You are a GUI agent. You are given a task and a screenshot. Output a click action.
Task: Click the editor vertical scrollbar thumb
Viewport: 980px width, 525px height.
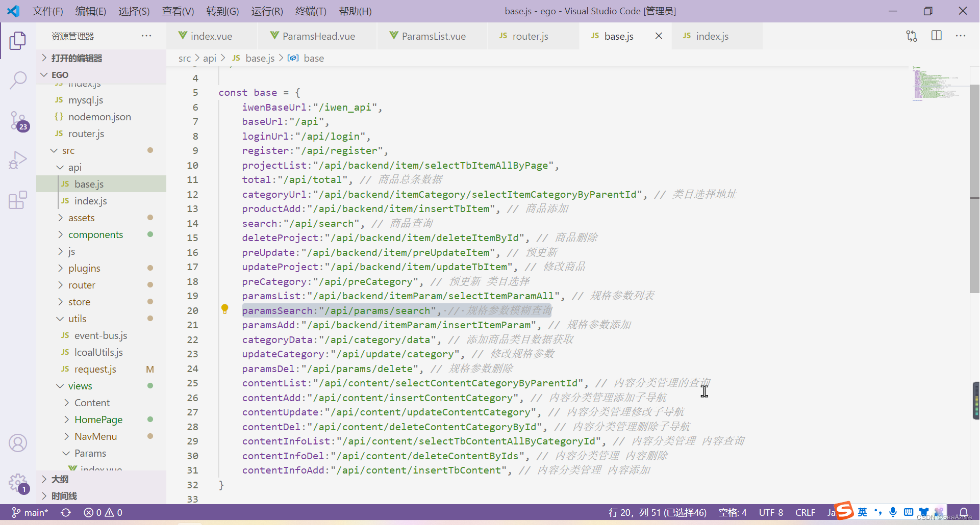click(974, 189)
